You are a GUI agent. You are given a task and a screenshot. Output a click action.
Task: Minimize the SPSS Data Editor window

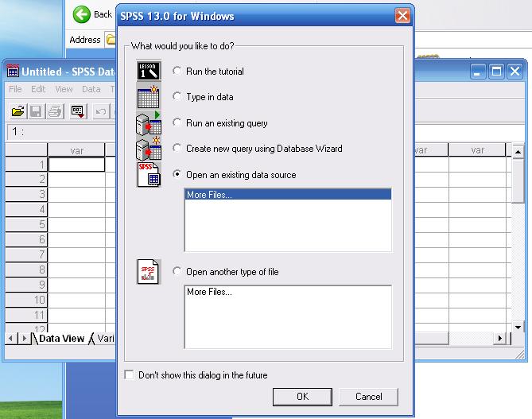tap(477, 72)
